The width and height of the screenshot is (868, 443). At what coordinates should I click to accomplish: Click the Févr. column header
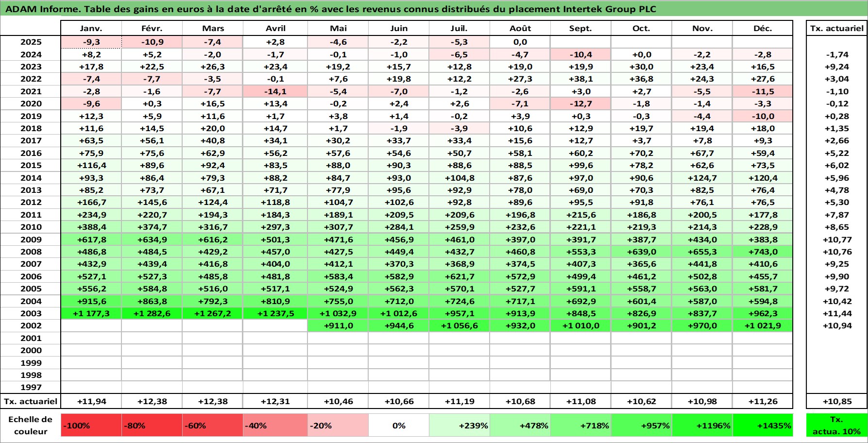[x=152, y=28]
